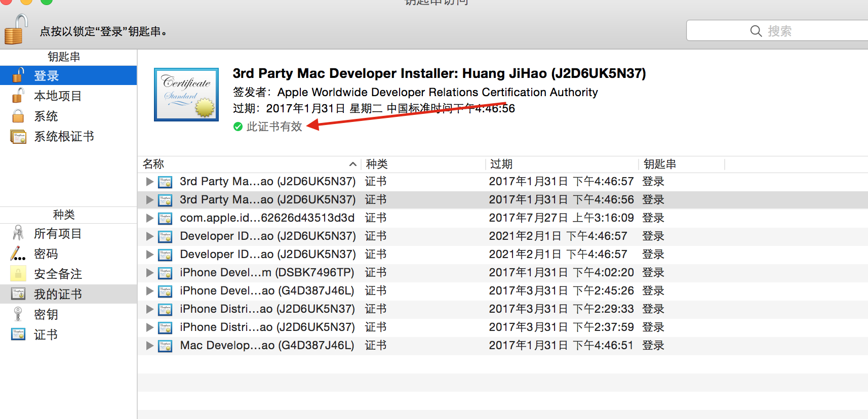Click the unlocked padlock icon beside 登录

pos(18,75)
